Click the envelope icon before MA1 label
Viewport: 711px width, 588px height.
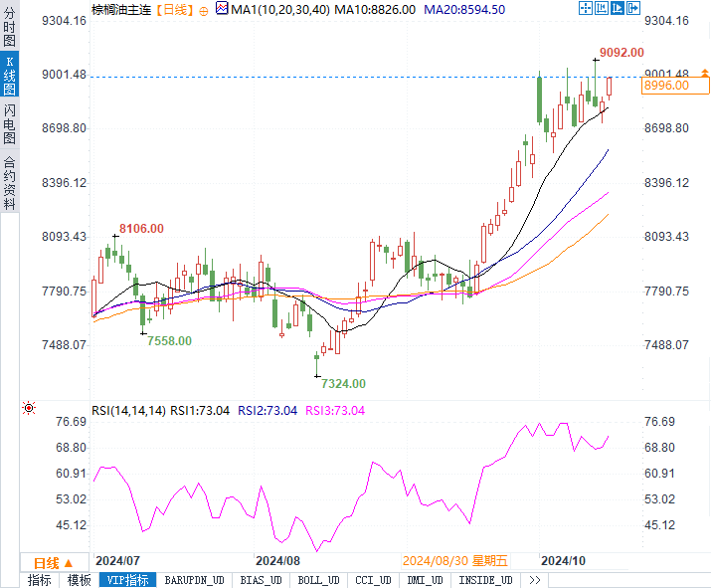point(222,10)
